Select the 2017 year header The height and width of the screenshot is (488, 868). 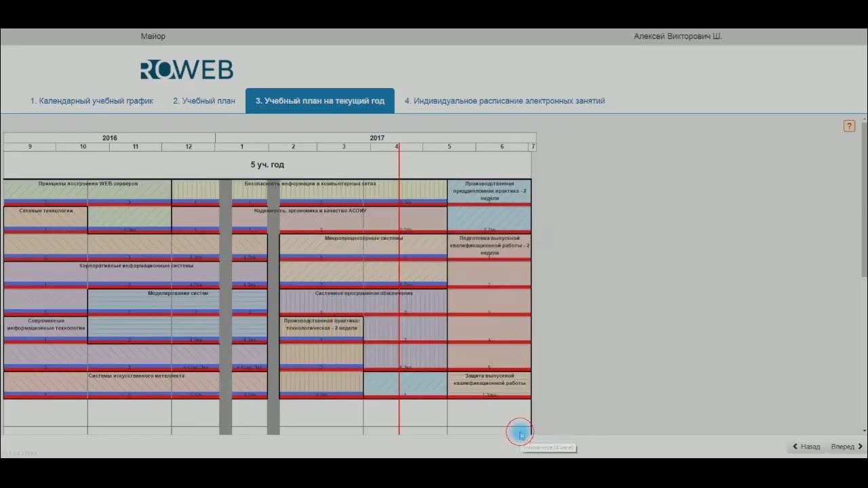pos(376,138)
